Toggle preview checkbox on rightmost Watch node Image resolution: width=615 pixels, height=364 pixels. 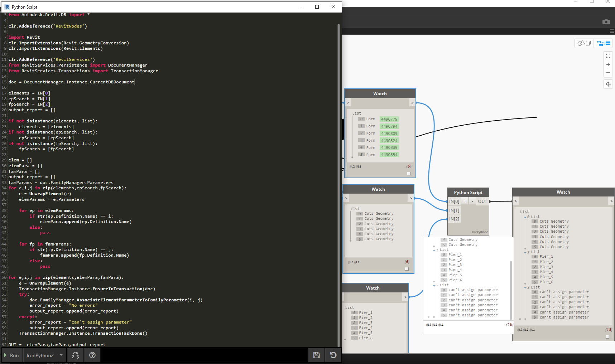(x=607, y=336)
